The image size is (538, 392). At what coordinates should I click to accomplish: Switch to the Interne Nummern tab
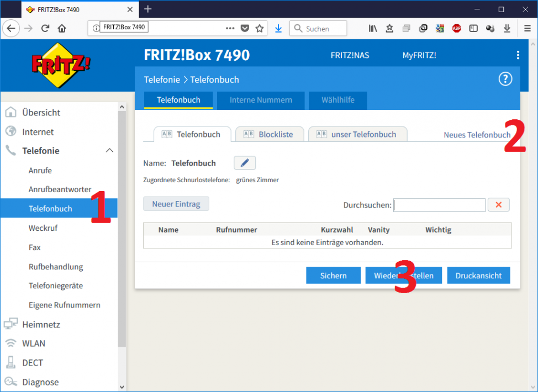pyautogui.click(x=260, y=100)
